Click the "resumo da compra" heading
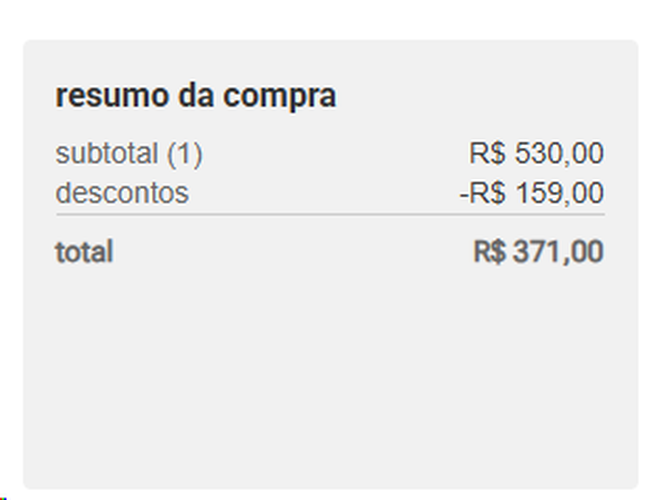Screen dimensions: 651x500 pos(196,96)
